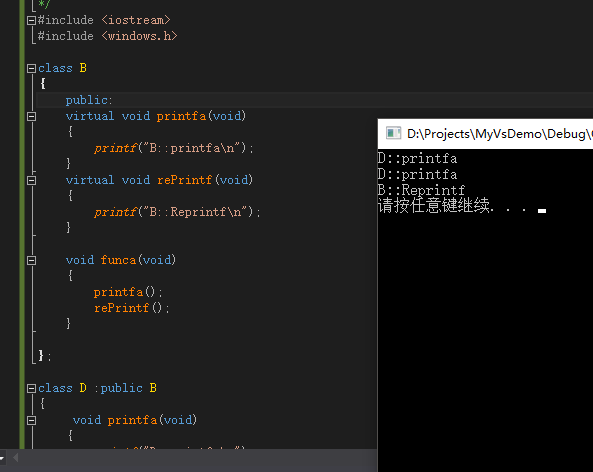Screen dimensions: 593x472
Task: Click first 'D::printfa' console output line
Action: (418, 158)
